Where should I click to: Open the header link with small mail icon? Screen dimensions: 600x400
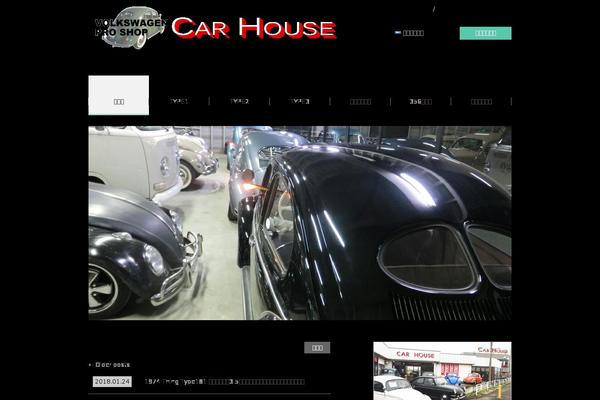409,33
